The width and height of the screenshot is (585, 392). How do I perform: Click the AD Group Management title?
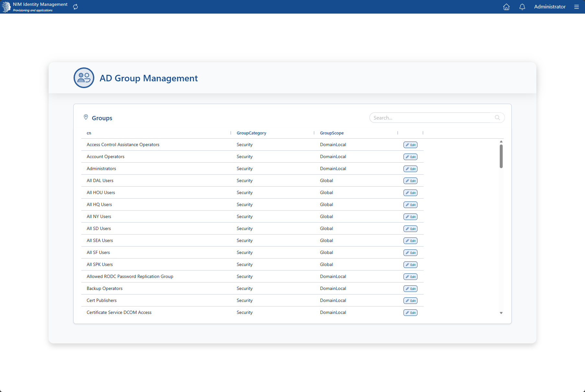(x=148, y=78)
